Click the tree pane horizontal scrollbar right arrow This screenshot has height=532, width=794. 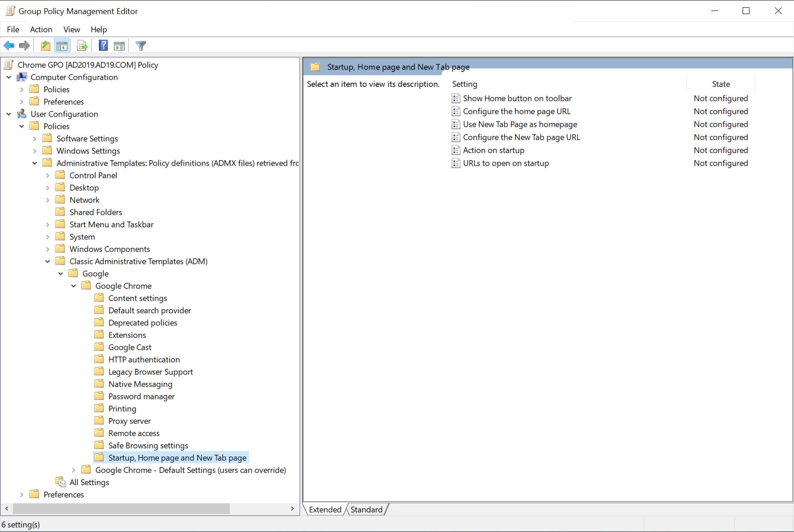click(x=292, y=508)
